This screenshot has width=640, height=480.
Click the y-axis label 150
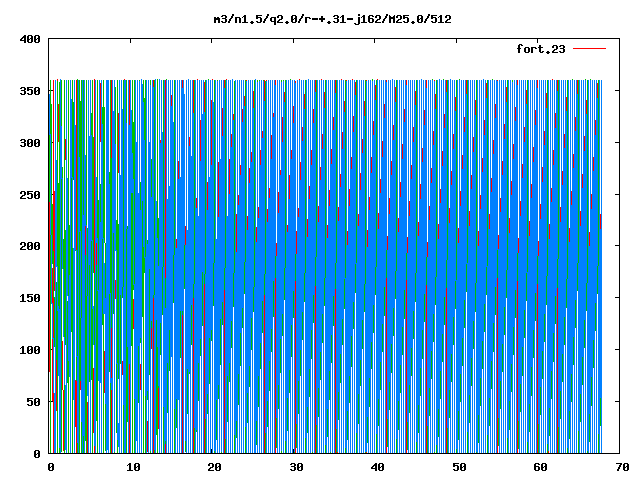pyautogui.click(x=30, y=298)
